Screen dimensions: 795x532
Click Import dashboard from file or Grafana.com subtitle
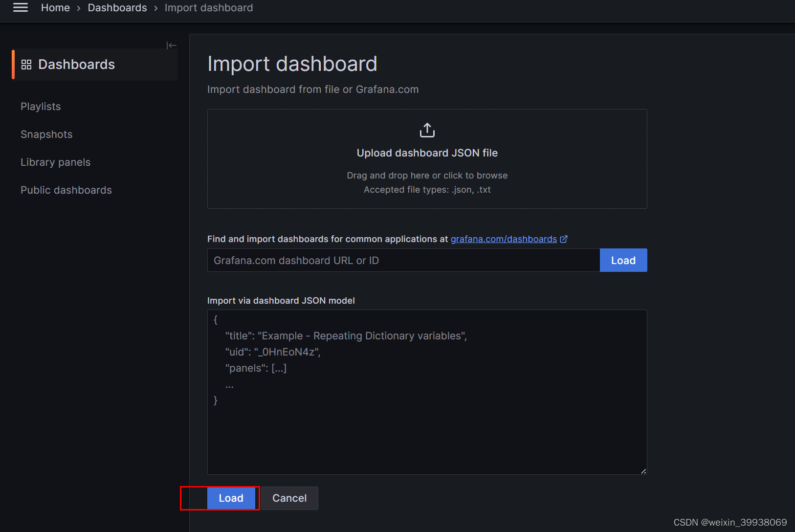tap(313, 89)
